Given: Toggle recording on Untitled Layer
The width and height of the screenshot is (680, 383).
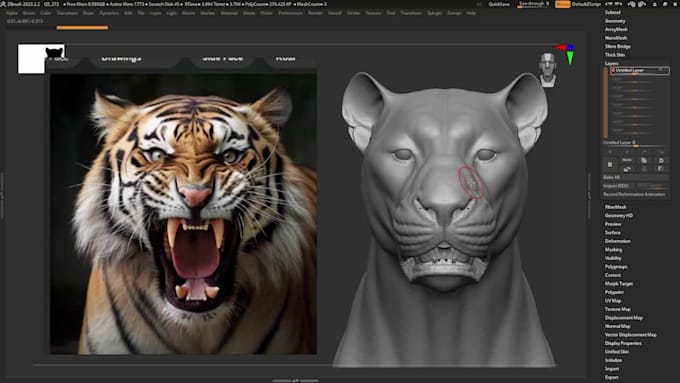Looking at the screenshot, I should pos(613,70).
